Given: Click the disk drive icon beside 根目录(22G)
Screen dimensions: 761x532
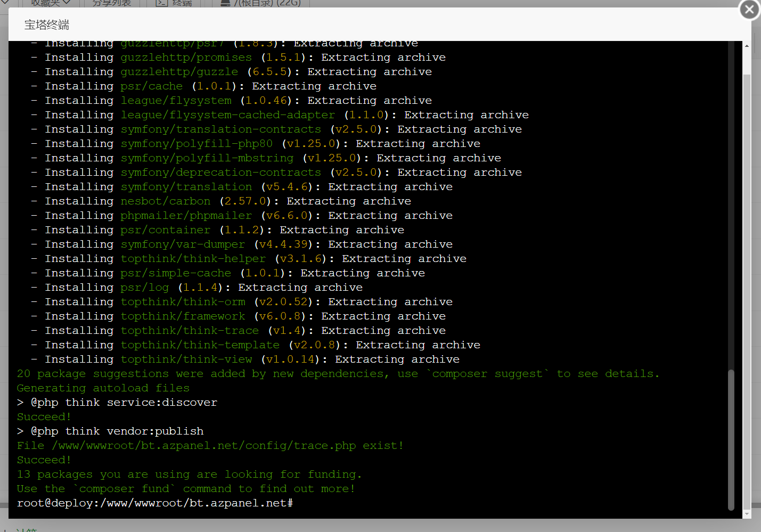Looking at the screenshot, I should (x=225, y=3).
